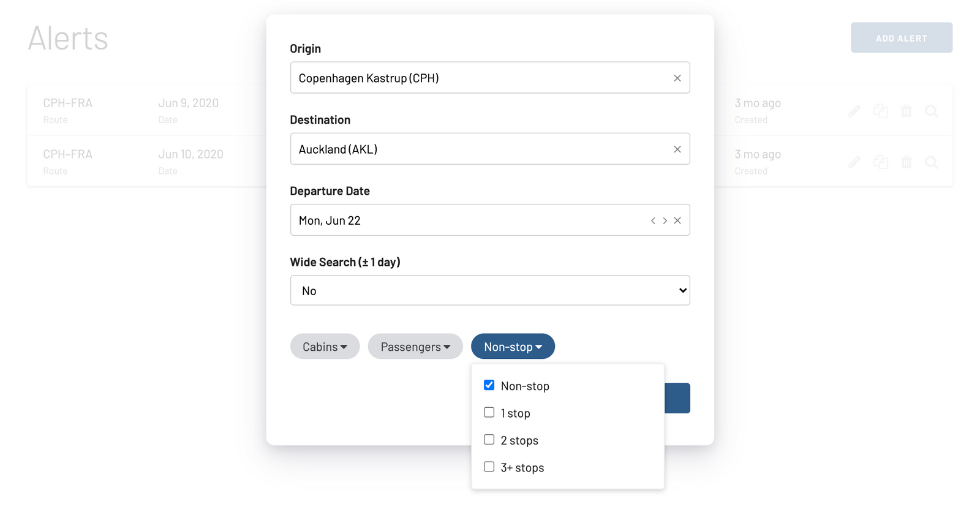Enable the 1 stop checkbox
The height and width of the screenshot is (507, 980).
click(x=489, y=412)
